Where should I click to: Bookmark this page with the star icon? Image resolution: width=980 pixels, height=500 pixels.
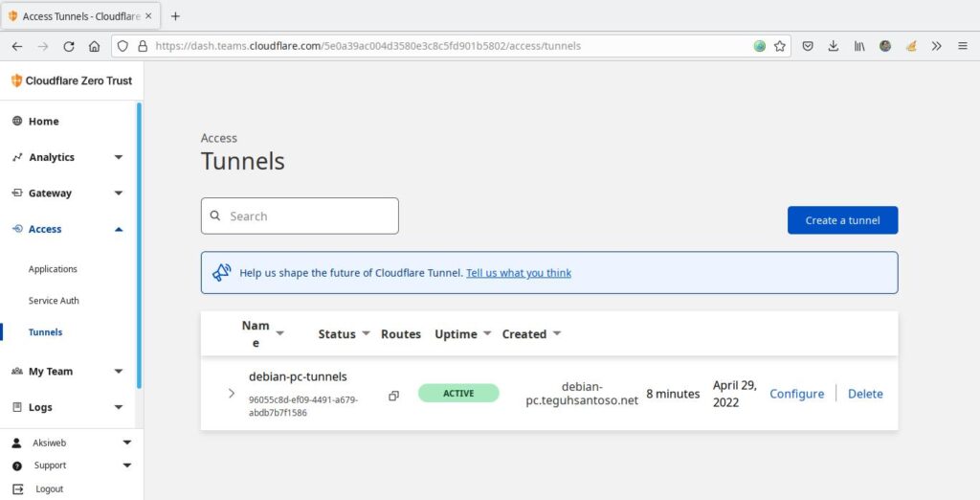click(779, 46)
